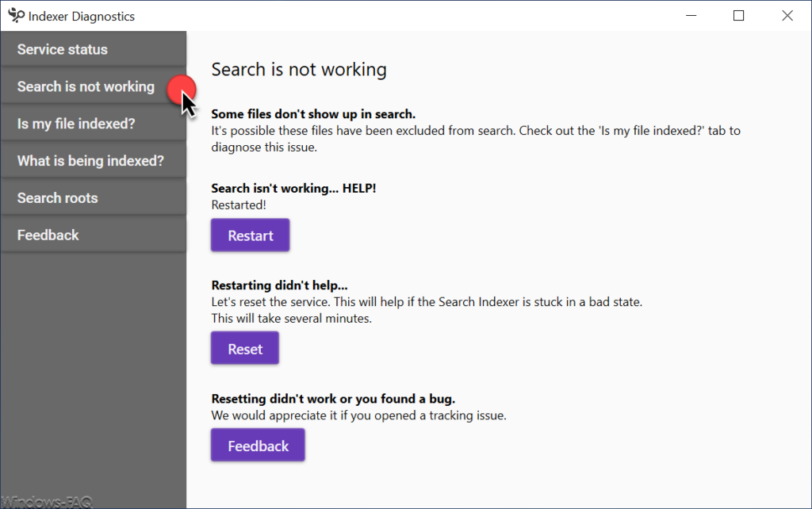Click the purple Feedback button
The image size is (812, 509).
[x=258, y=446]
